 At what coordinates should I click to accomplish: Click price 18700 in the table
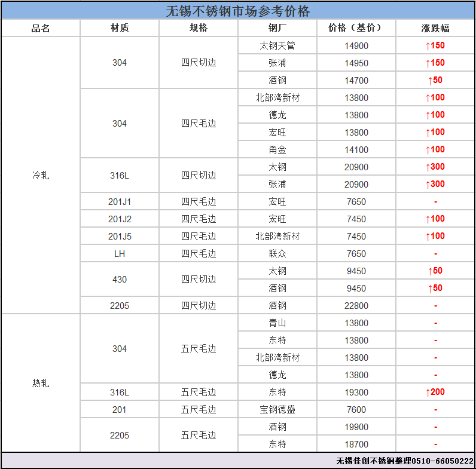[x=356, y=444]
